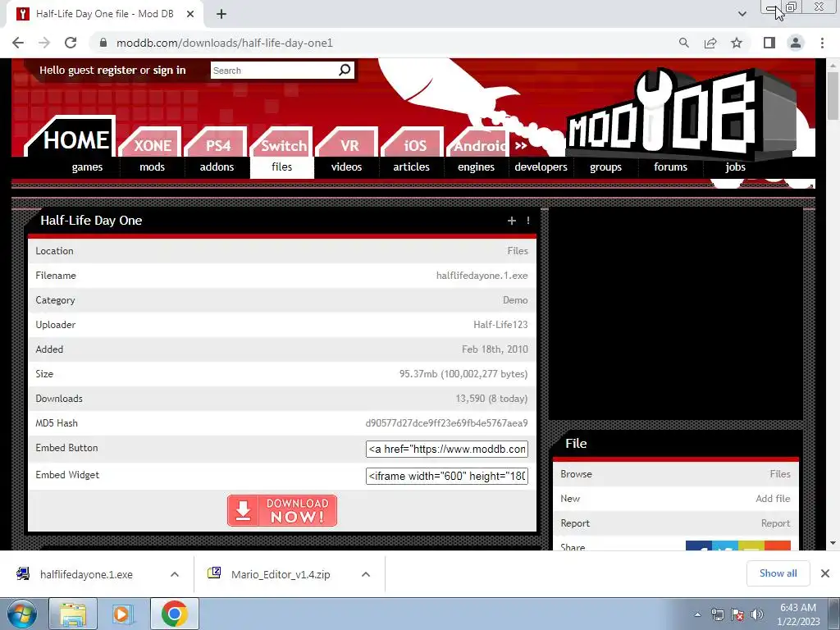Screen dimensions: 840x630
Task: Submit Mod DB search magnifier
Action: coord(345,70)
